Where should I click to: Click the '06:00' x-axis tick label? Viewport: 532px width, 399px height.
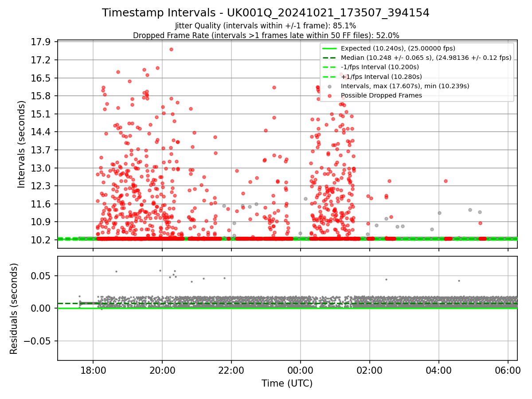508,370
